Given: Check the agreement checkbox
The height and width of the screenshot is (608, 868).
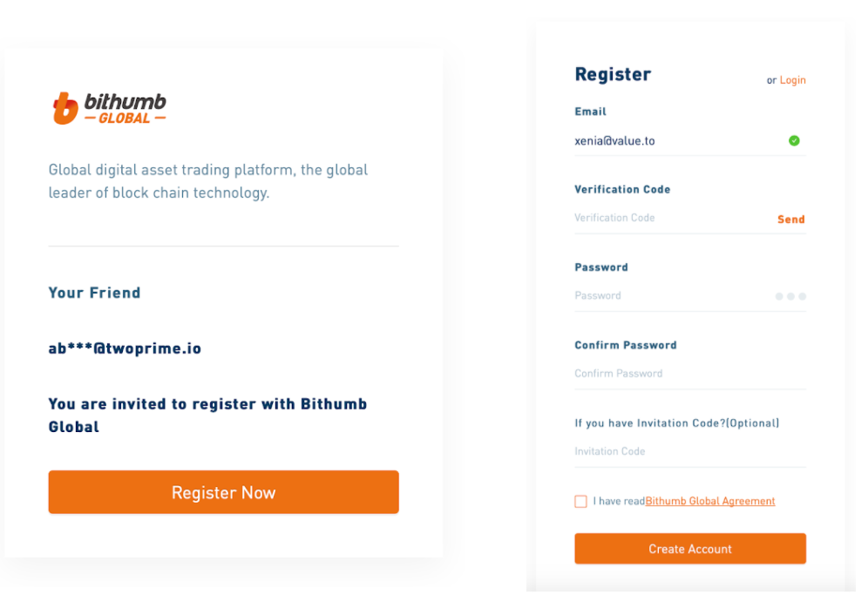Looking at the screenshot, I should click(580, 501).
